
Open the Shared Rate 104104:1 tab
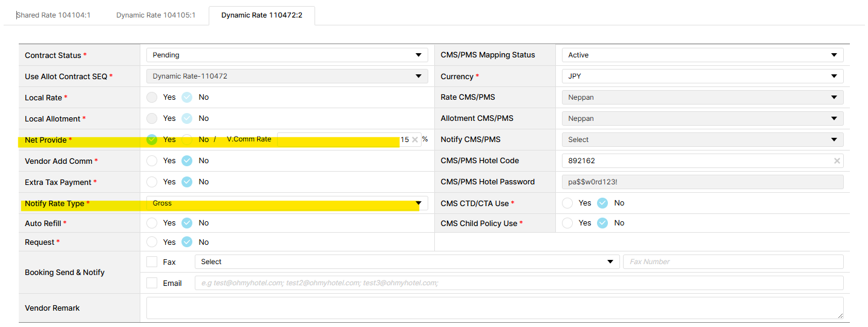(x=53, y=15)
